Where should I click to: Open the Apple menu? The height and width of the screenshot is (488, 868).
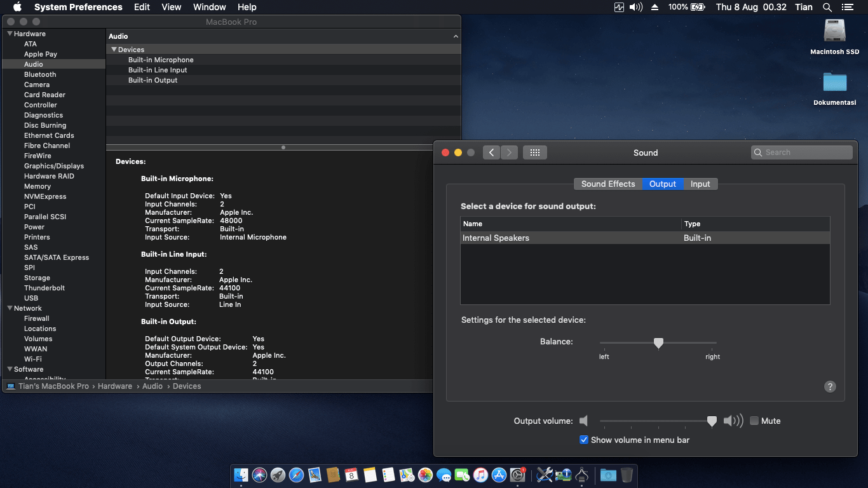coord(17,7)
